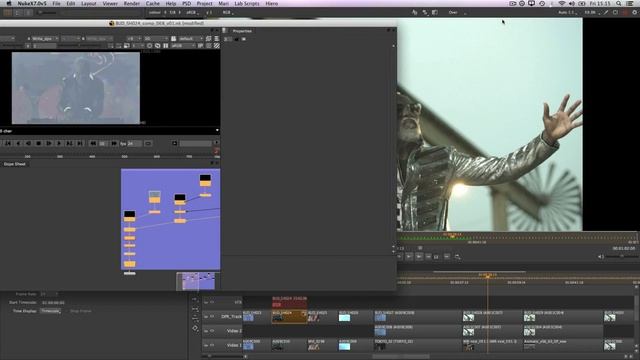
Task: Skip backward by increment in Nuke viewer
Action: [93, 143]
